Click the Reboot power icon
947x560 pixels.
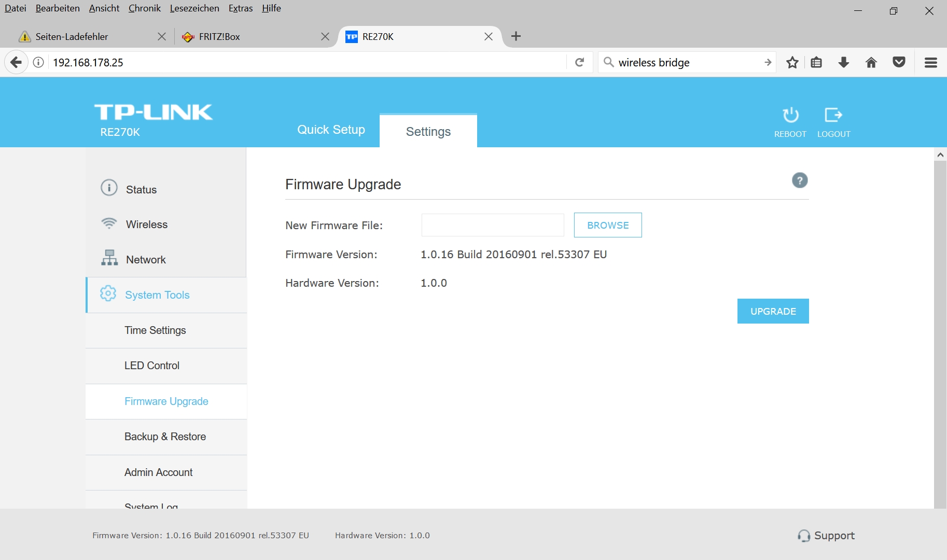790,115
